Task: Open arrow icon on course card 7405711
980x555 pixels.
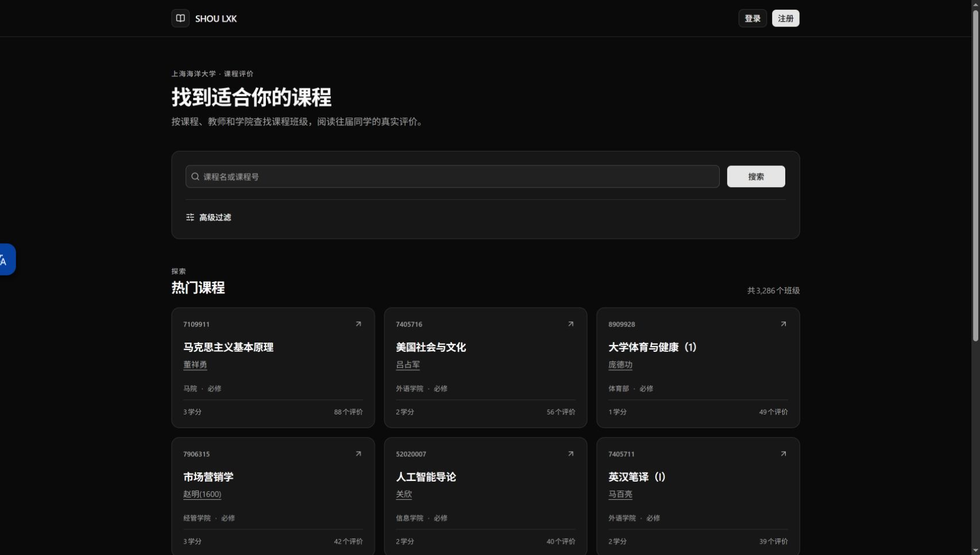Action: (784, 454)
